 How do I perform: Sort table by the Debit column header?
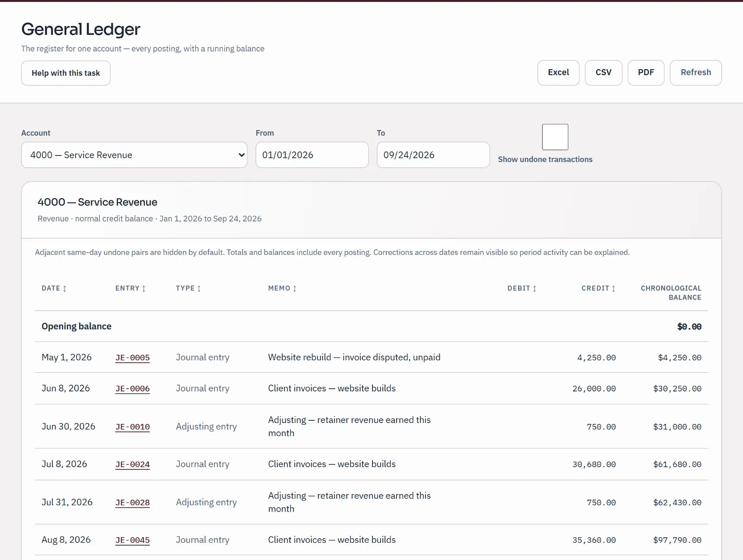click(522, 288)
